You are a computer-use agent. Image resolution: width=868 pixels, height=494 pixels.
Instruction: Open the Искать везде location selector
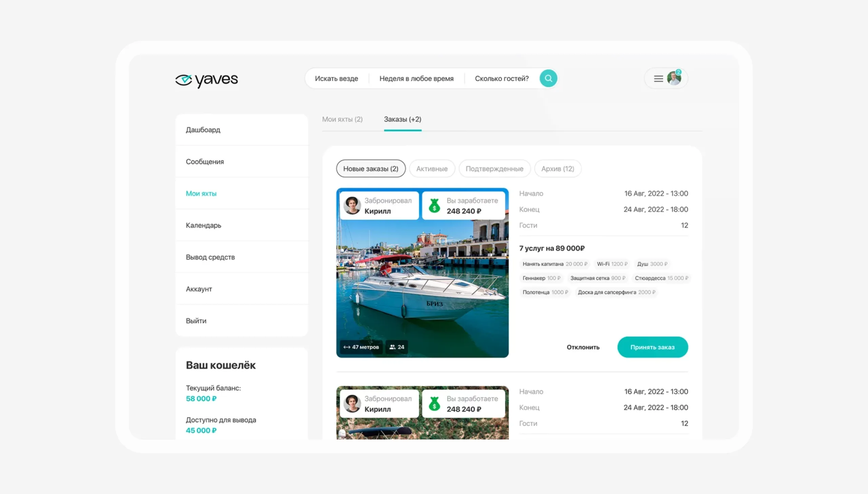[x=336, y=78]
